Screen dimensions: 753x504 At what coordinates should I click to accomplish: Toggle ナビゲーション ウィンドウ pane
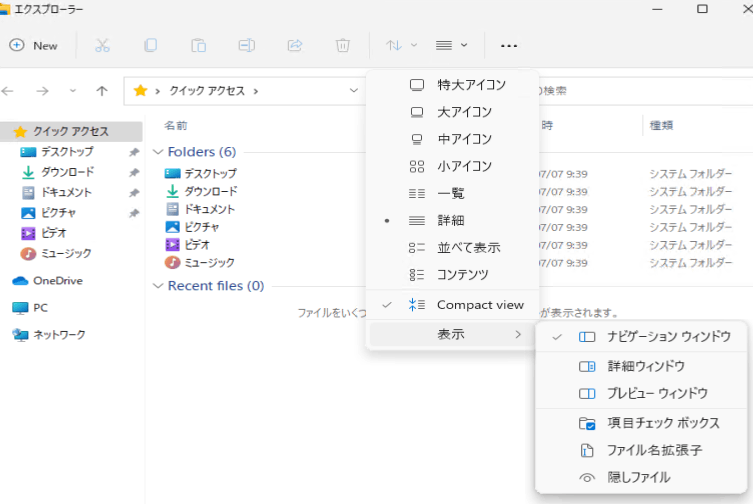[642, 337]
